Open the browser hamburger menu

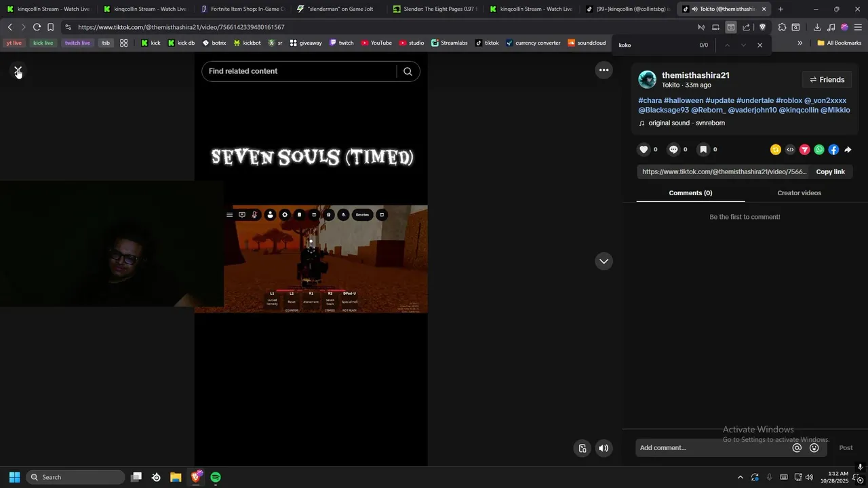[x=859, y=27]
